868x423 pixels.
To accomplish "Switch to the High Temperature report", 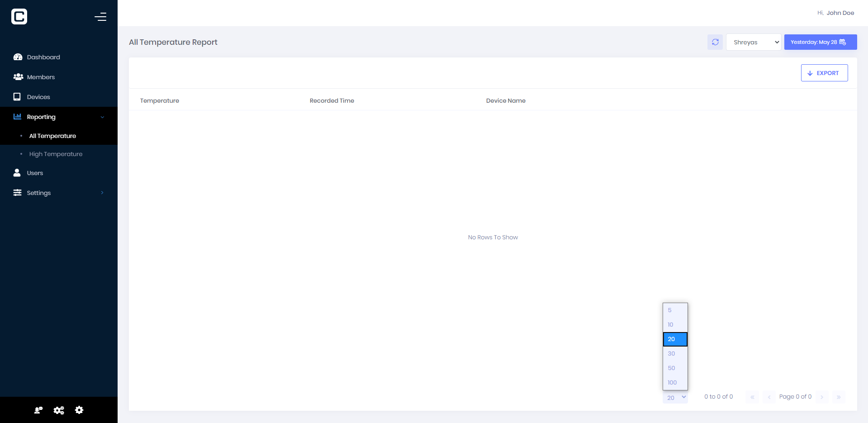I will coord(55,154).
